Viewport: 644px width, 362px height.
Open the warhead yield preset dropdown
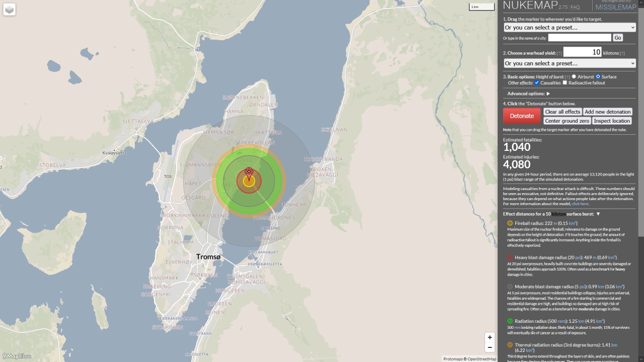click(x=569, y=63)
